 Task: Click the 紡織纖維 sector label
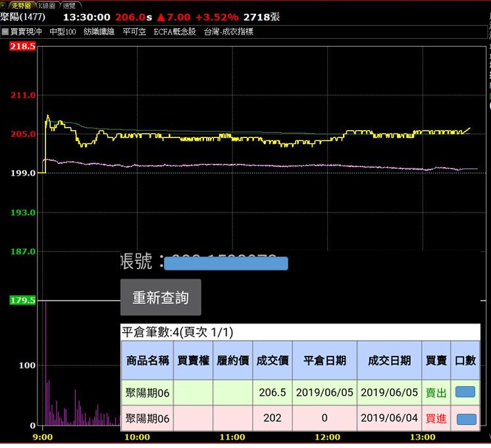pyautogui.click(x=99, y=32)
